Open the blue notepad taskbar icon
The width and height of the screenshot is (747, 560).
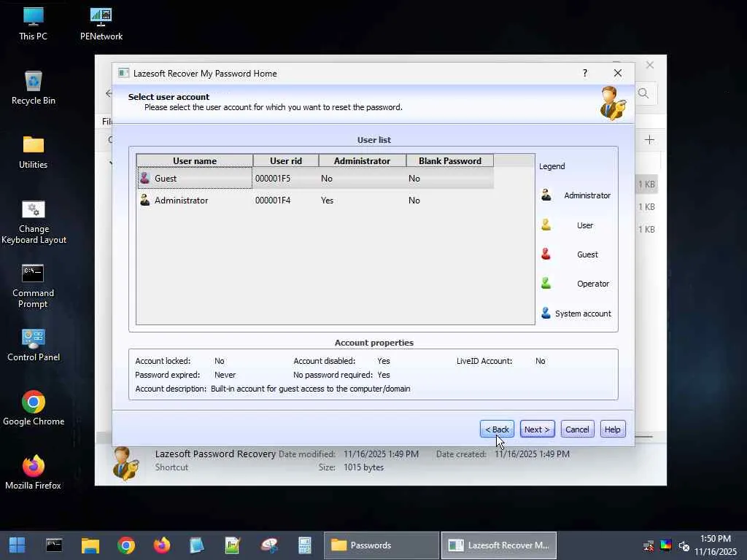[197, 545]
